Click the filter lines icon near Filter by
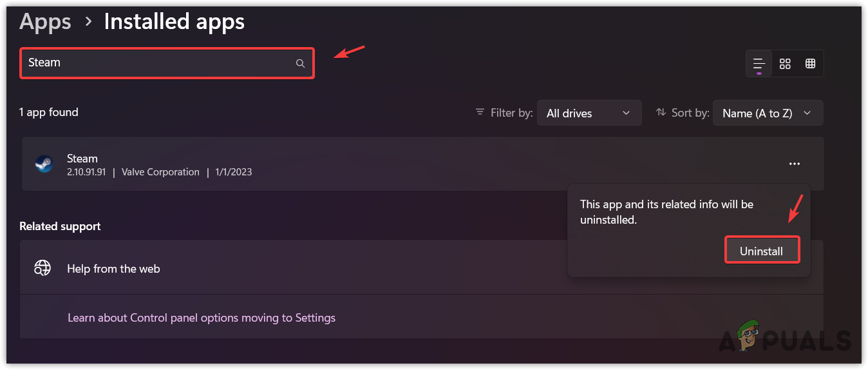868x370 pixels. [480, 112]
